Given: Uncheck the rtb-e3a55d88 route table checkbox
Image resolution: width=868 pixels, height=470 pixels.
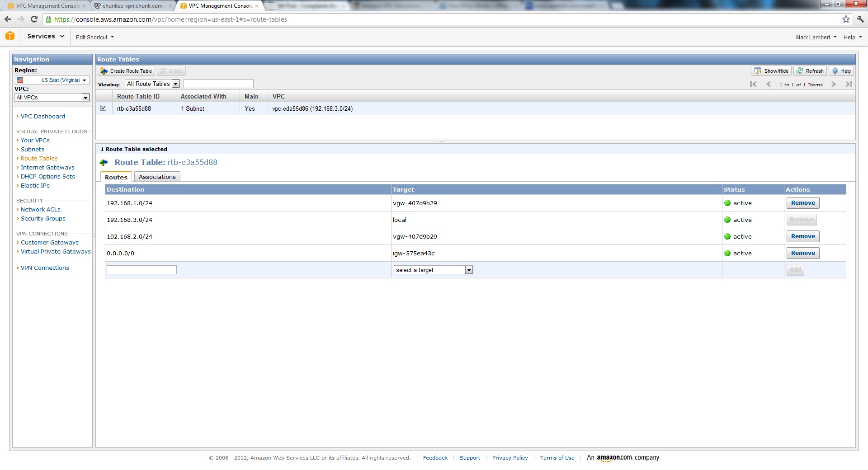Looking at the screenshot, I should click(104, 108).
